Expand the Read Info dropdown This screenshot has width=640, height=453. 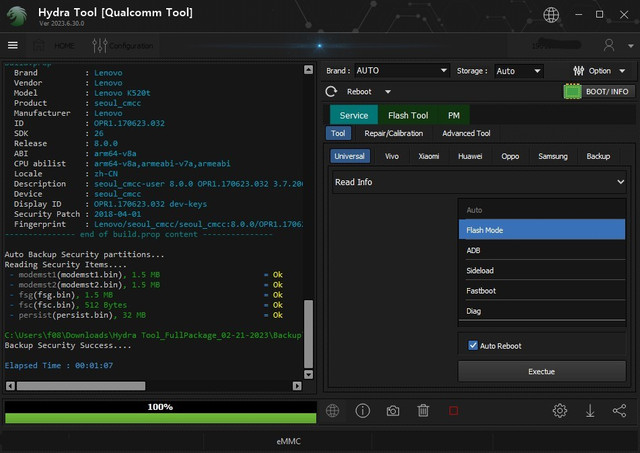coord(479,182)
